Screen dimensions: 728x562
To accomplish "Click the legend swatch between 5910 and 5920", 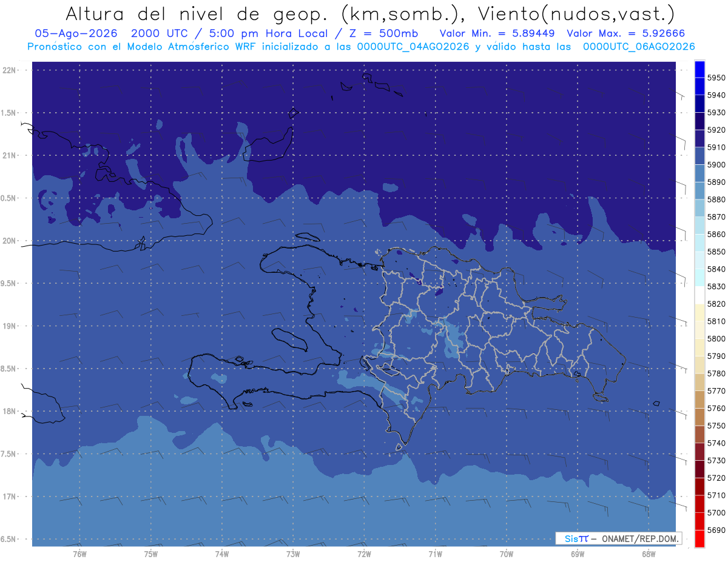I will click(x=699, y=139).
